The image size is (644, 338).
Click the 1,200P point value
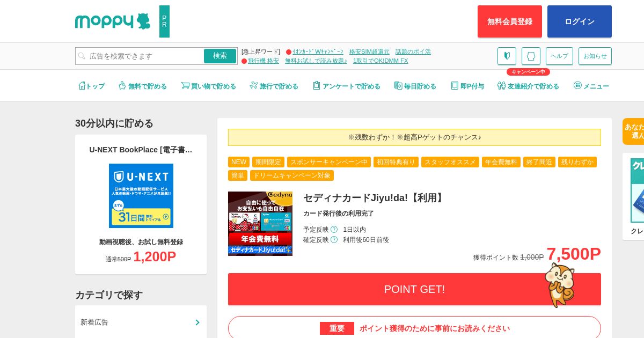click(155, 256)
